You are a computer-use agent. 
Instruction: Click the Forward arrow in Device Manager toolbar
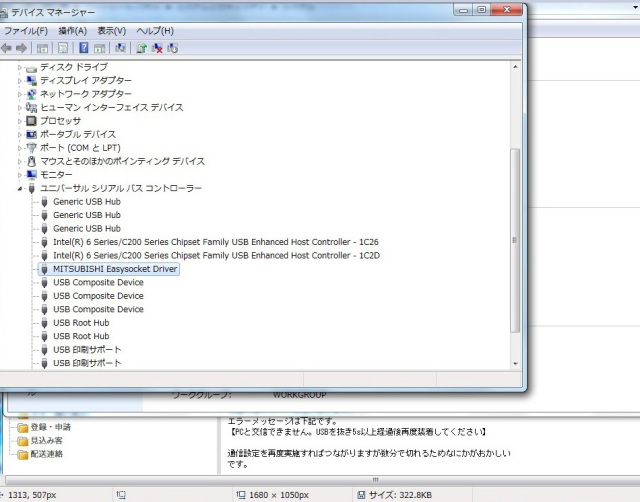click(x=21, y=48)
